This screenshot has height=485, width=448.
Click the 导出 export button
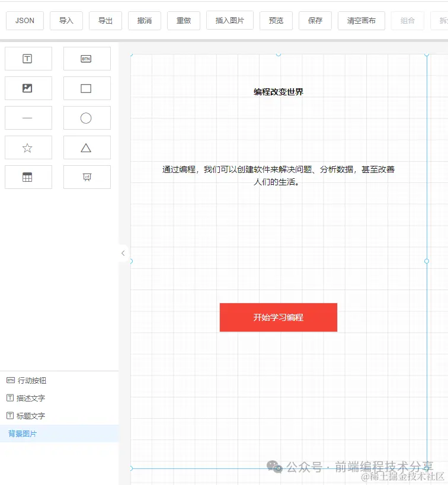(105, 21)
